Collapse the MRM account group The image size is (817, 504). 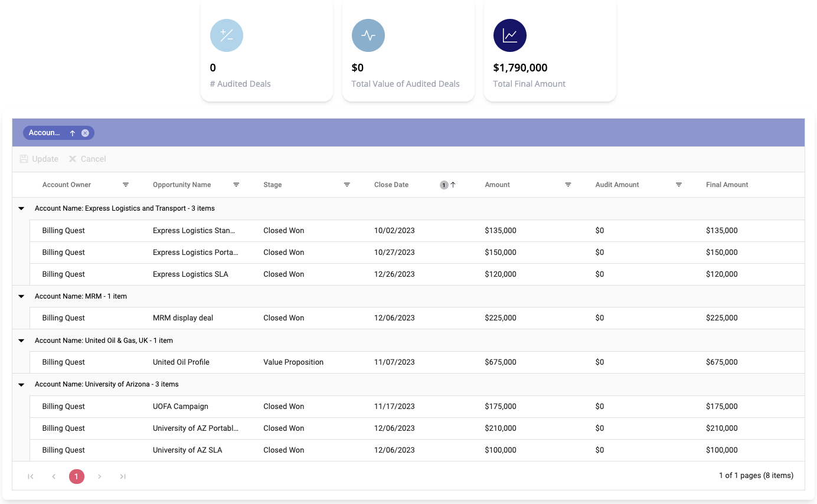click(x=21, y=296)
